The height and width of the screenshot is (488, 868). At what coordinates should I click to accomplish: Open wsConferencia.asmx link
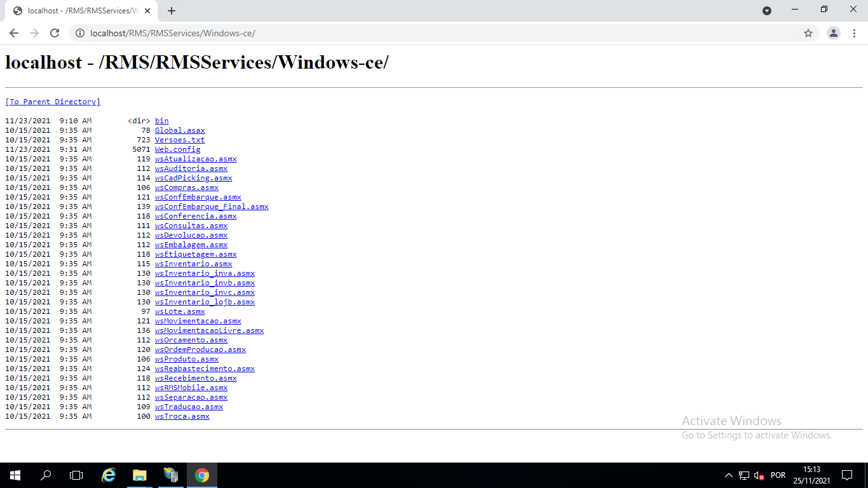196,216
